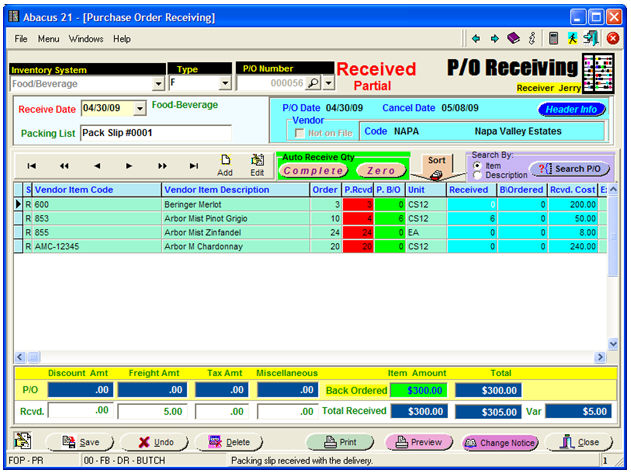Open the File menu
Image resolution: width=631 pixels, height=476 pixels.
[x=21, y=39]
